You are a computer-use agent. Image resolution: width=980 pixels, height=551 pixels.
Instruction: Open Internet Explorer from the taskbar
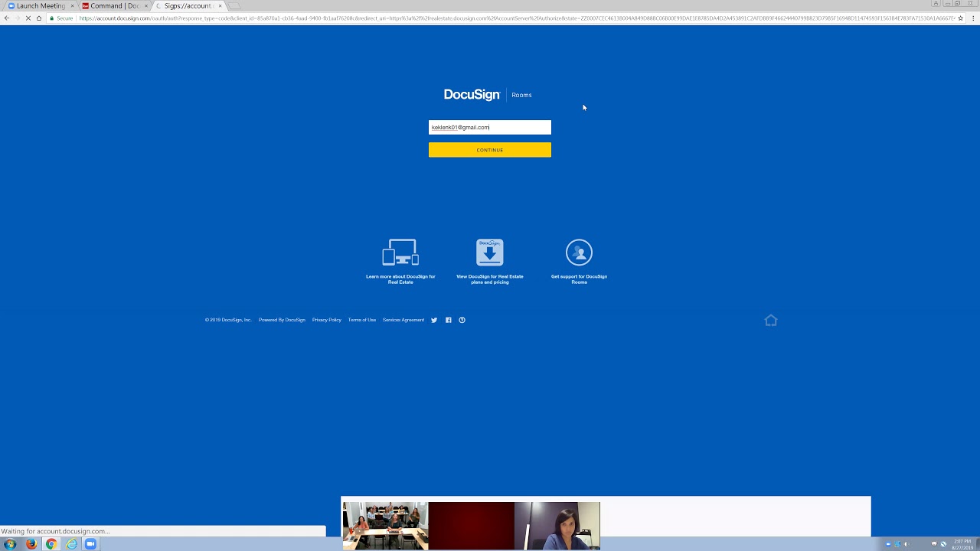(x=71, y=544)
